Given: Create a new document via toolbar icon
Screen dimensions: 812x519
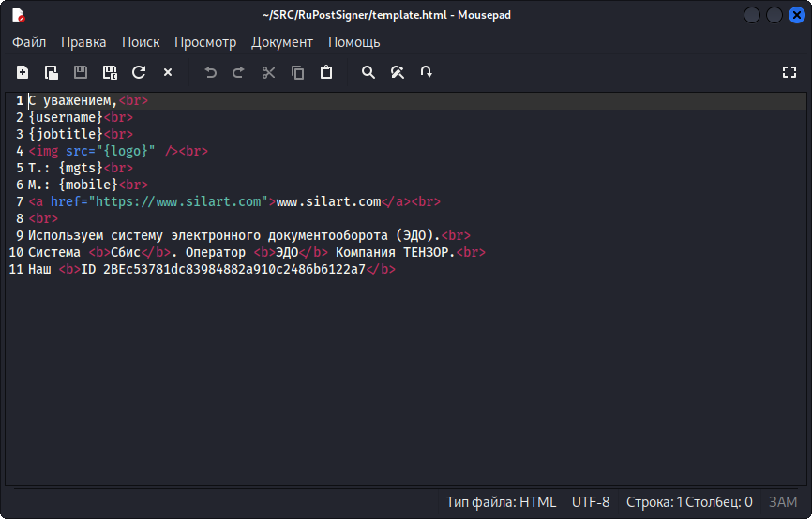Looking at the screenshot, I should (23, 72).
